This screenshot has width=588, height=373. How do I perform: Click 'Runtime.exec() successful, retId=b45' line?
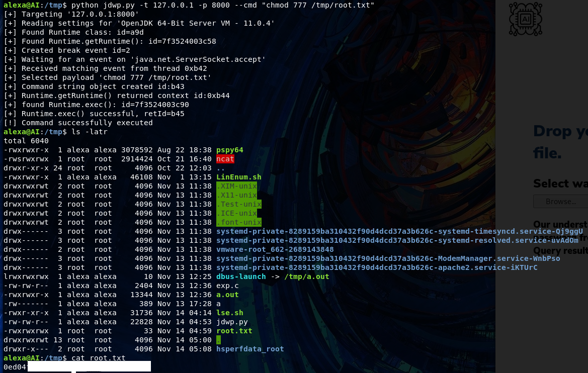click(x=94, y=114)
